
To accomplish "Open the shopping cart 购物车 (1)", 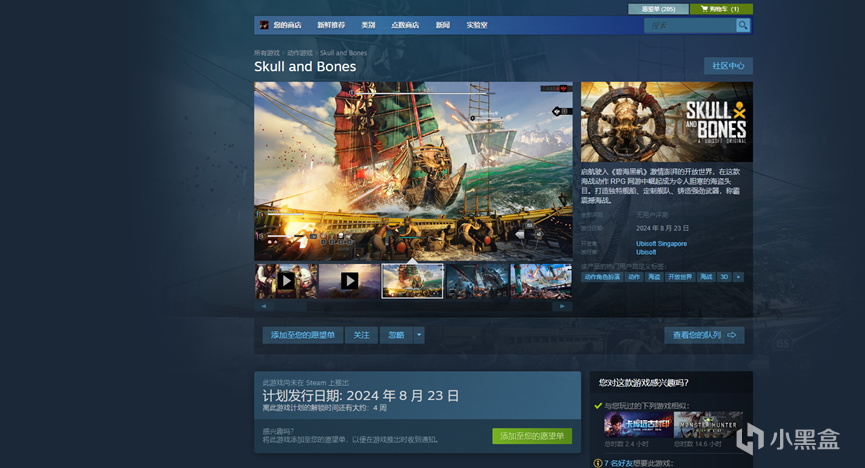I will [720, 9].
